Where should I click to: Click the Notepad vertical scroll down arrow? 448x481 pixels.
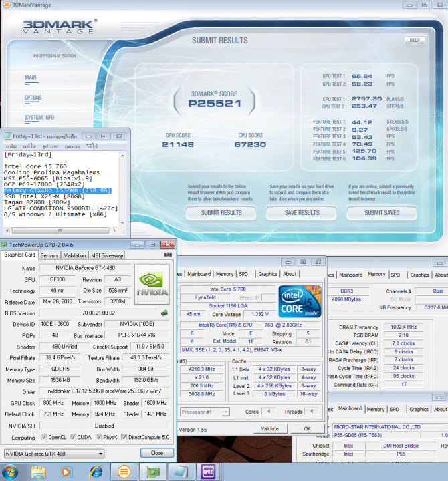pos(122,223)
